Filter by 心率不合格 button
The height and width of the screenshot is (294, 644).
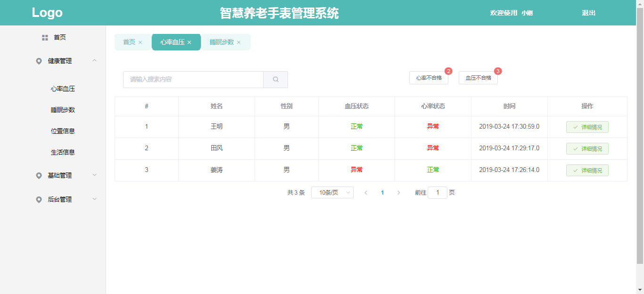click(429, 78)
